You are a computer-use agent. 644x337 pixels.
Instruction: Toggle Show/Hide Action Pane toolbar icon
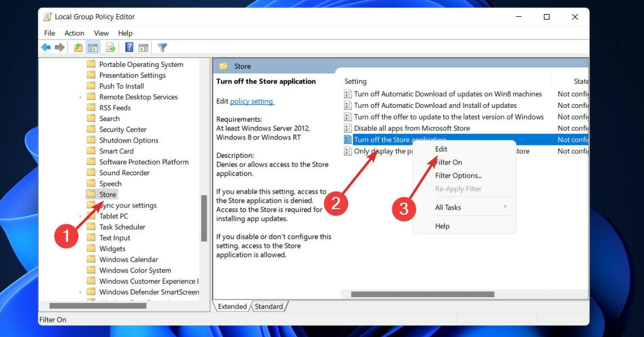[x=143, y=48]
